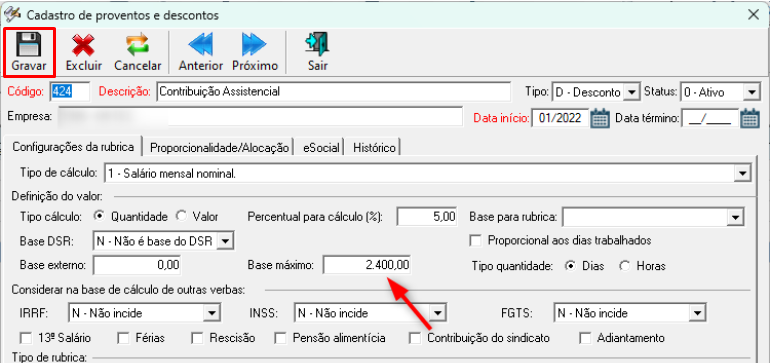Expand the Tipo de cálculo dropdown

coord(742,174)
